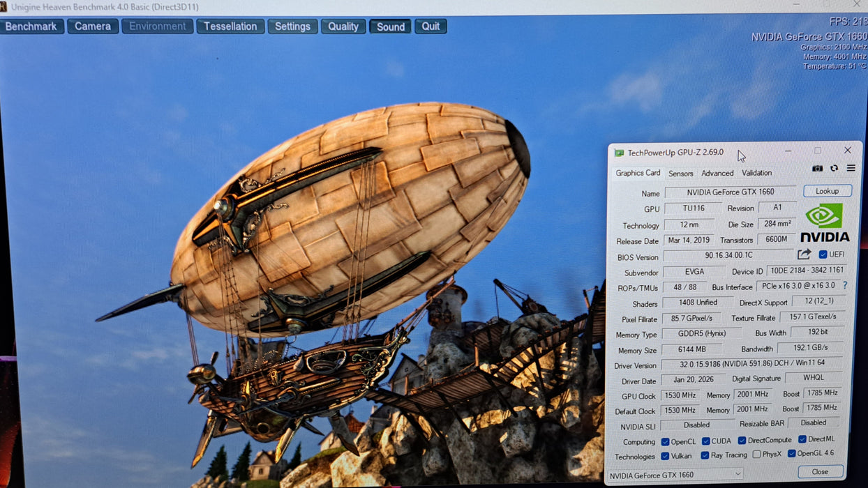Open the Validation tab in GPU-Z
The height and width of the screenshot is (488, 868).
coord(756,173)
